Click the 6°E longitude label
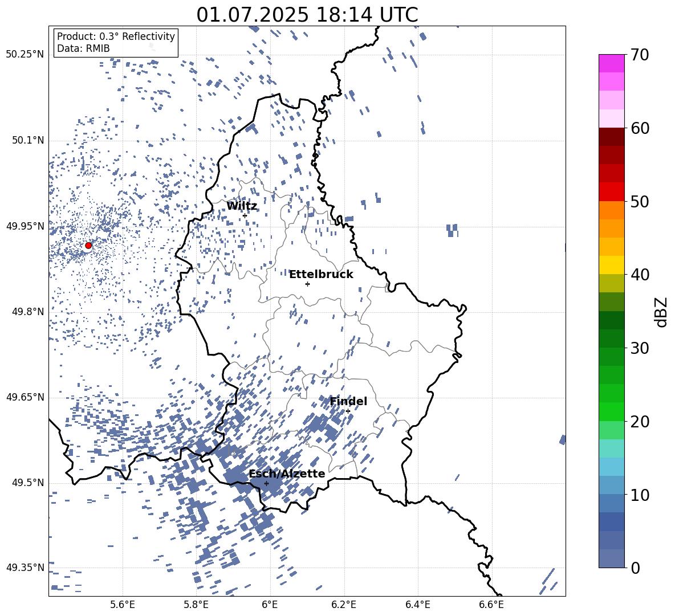The width and height of the screenshot is (675, 616). [270, 605]
